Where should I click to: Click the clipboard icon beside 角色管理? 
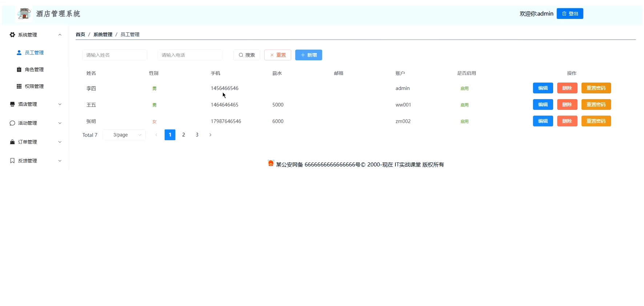coord(19,69)
